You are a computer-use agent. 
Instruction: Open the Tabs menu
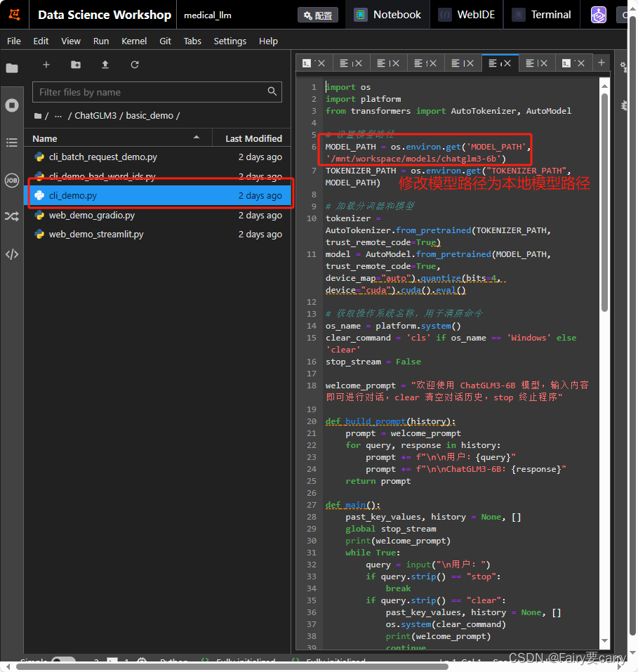click(x=192, y=41)
